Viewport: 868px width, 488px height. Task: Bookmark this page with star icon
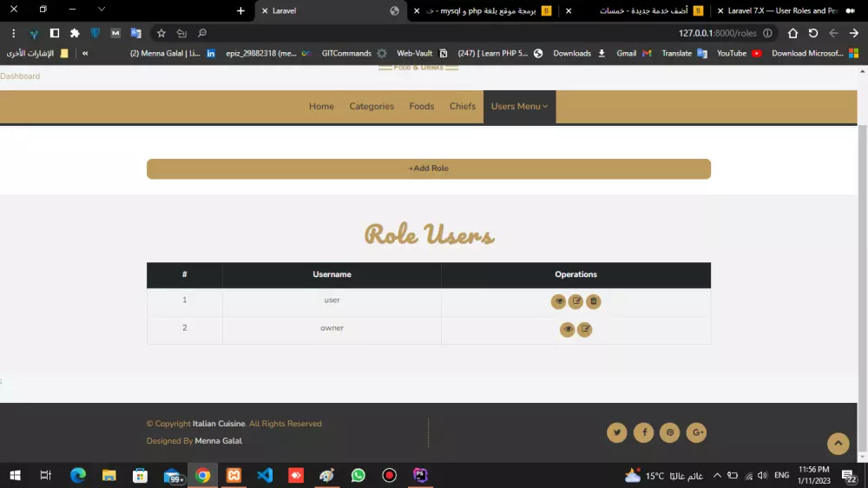click(161, 33)
